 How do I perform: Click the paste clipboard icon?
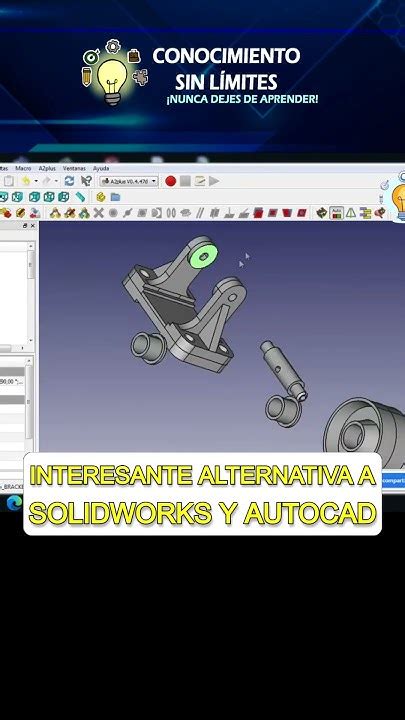click(x=8, y=181)
